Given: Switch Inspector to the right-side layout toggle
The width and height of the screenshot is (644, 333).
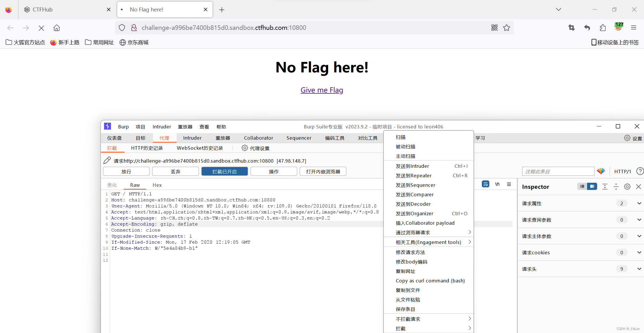Looking at the screenshot, I should click(x=592, y=186).
